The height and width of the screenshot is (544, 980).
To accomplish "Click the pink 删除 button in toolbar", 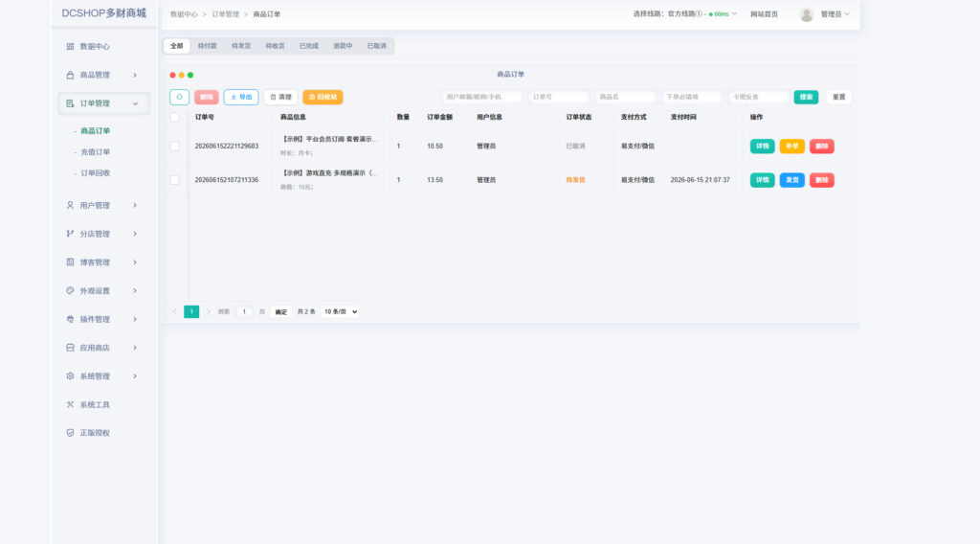I will tap(207, 97).
